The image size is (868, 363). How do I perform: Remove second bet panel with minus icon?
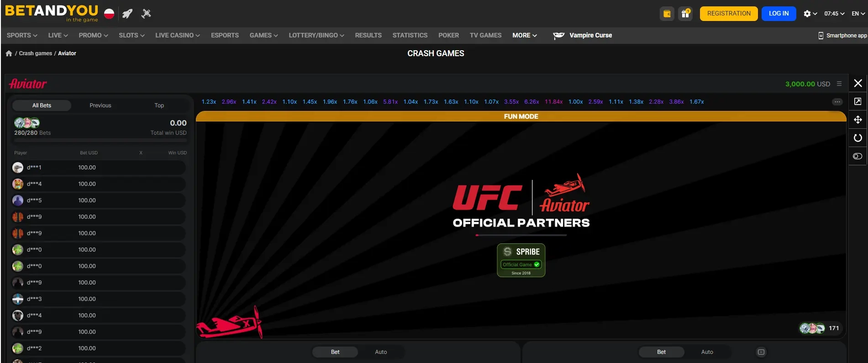click(x=761, y=352)
